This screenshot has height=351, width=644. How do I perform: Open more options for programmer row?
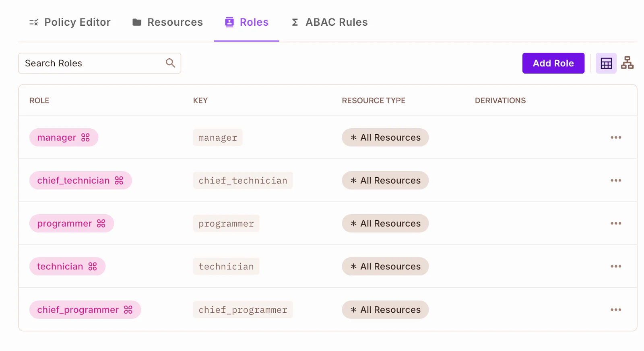click(616, 224)
